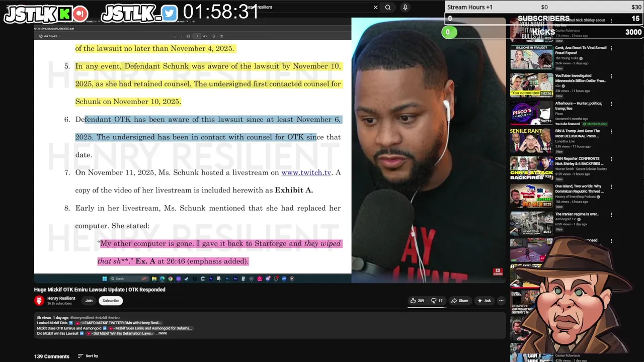The width and height of the screenshot is (644, 362).
Task: Open the more actions ellipsis under video
Action: click(501, 301)
